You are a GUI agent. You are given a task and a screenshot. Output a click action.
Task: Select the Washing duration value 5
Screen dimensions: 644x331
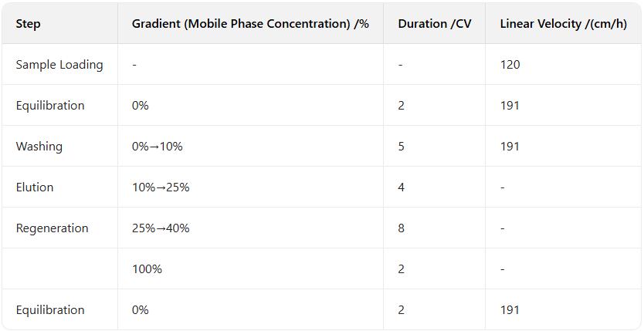pyautogui.click(x=402, y=147)
